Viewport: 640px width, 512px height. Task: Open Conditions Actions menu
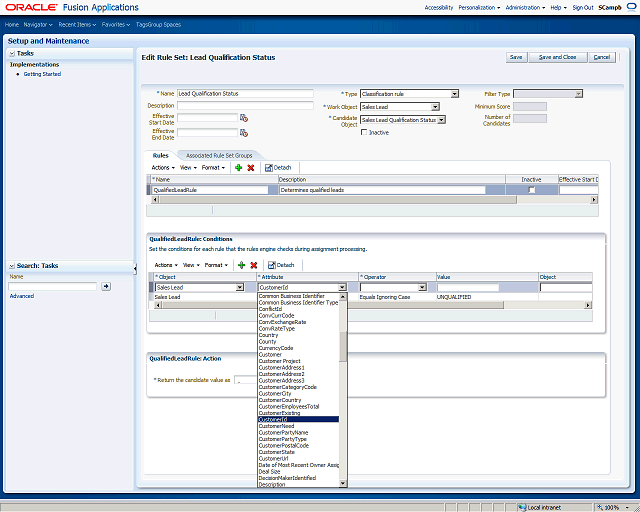tap(166, 265)
